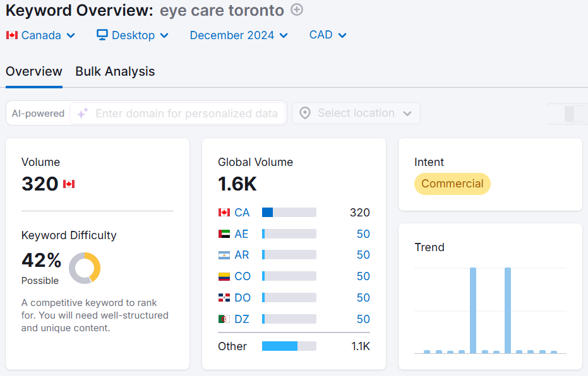Flip the toggle switch at top right

[x=572, y=114]
